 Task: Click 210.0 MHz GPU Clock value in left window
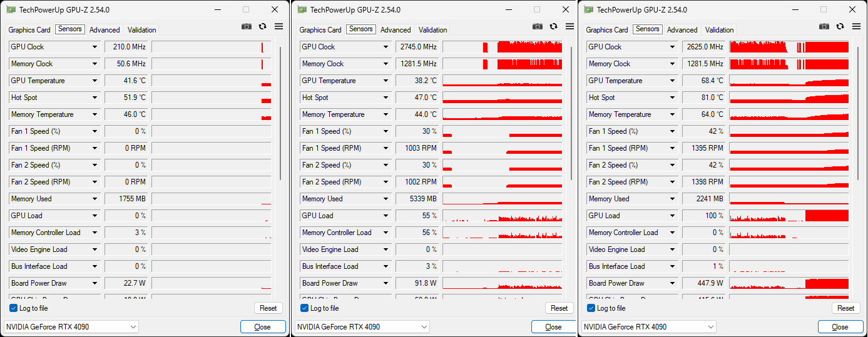(126, 47)
